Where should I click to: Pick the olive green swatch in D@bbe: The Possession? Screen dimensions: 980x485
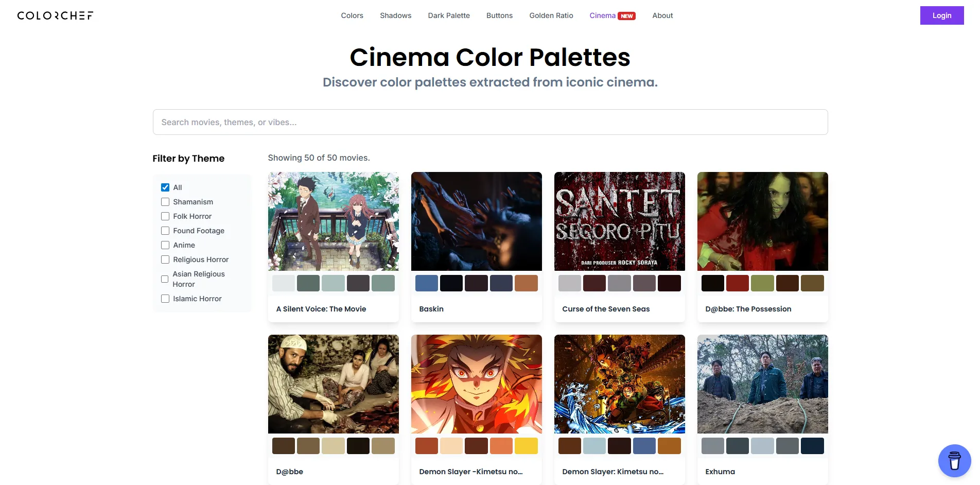pyautogui.click(x=762, y=283)
